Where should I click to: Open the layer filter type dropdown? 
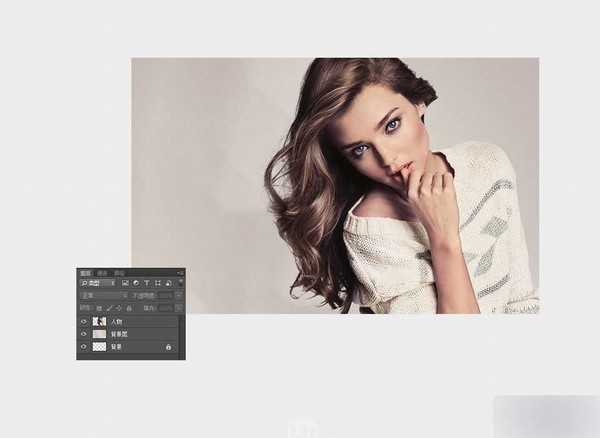[x=97, y=283]
